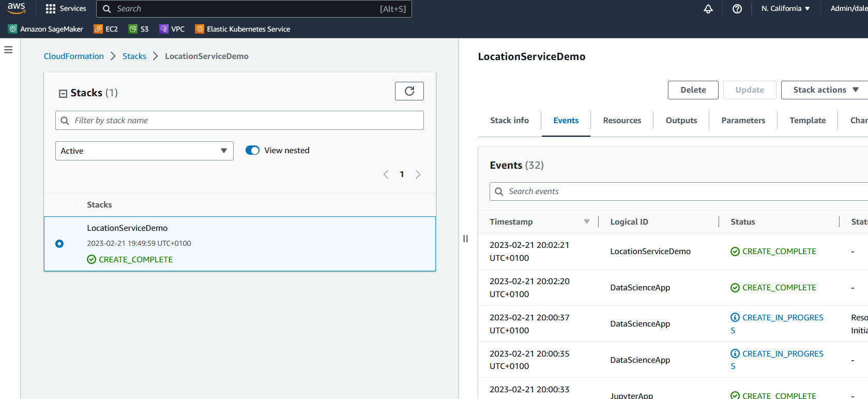Click the 20:02:20 DataScienceApp CREATE_COMPLETE status
This screenshot has width=868, height=399.
773,287
